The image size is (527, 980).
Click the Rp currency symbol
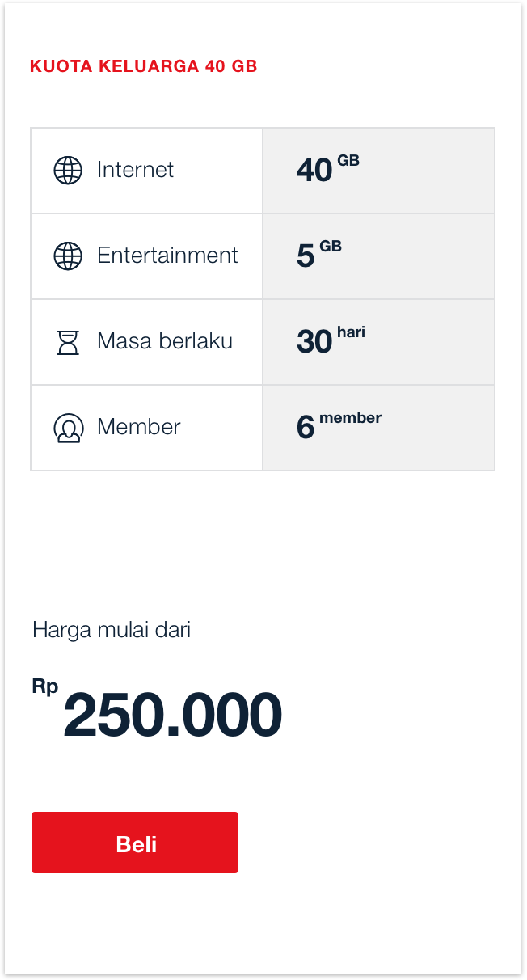[45, 686]
